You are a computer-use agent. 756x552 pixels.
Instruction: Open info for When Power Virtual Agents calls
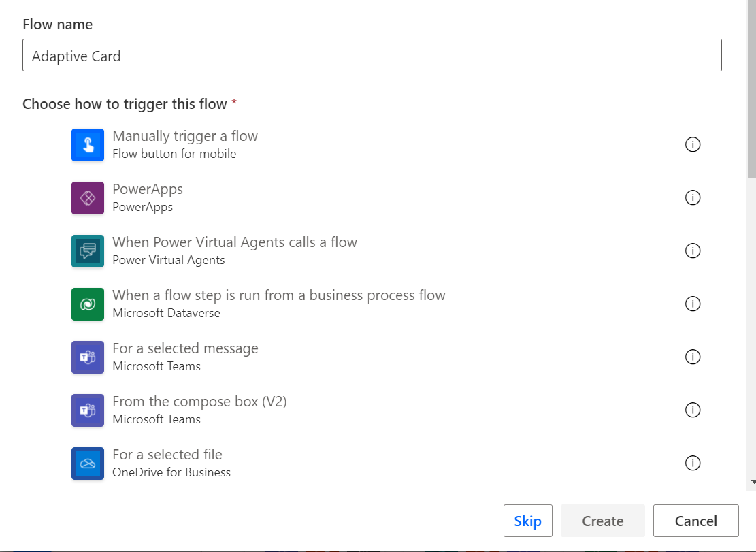click(693, 250)
